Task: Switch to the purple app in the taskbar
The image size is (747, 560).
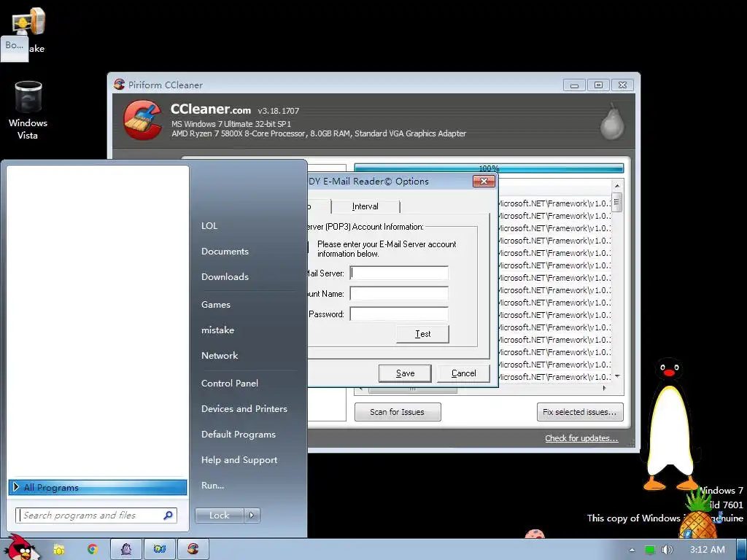Action: point(126,549)
